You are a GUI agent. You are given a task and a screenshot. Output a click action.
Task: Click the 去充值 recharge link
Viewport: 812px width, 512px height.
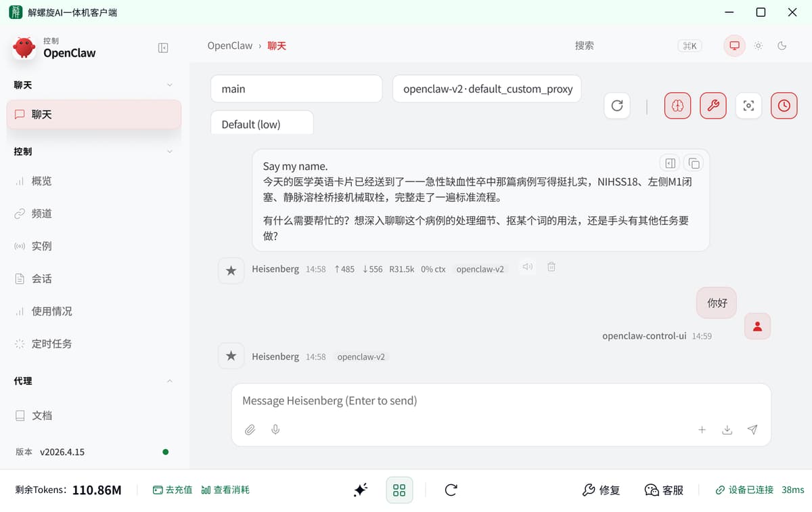tap(173, 490)
